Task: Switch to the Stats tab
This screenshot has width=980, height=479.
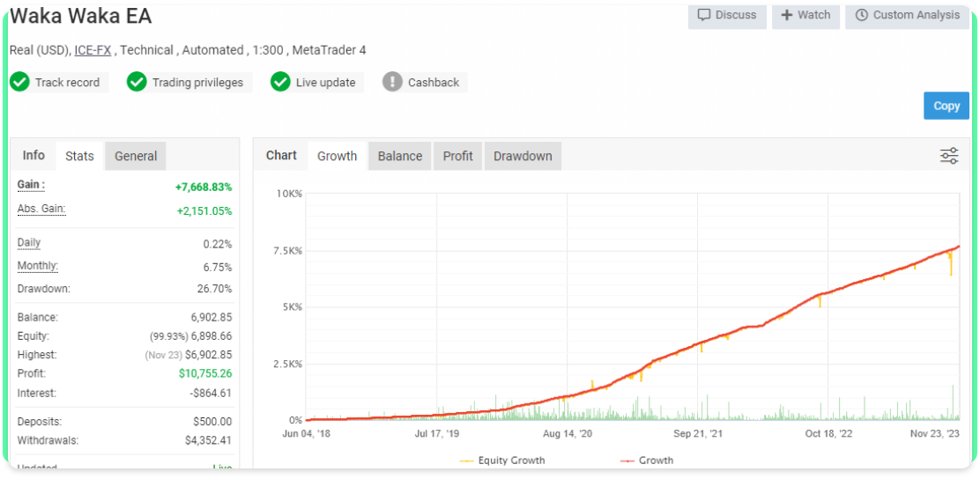Action: pos(79,156)
